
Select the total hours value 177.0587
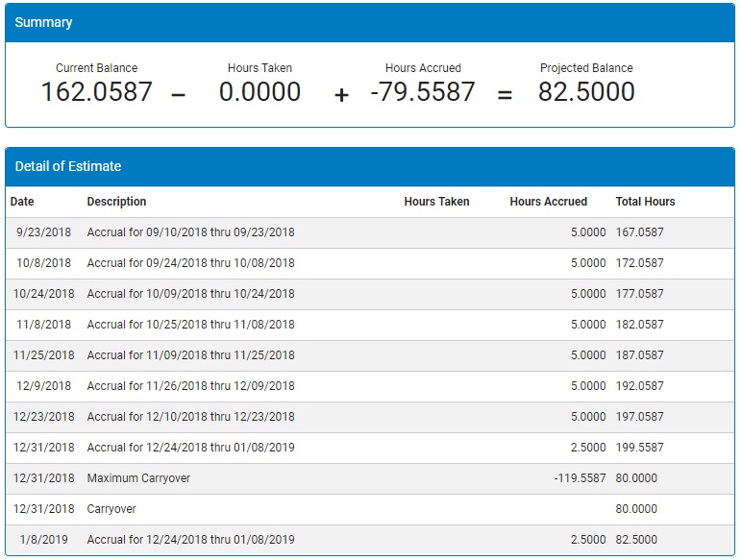tap(639, 294)
